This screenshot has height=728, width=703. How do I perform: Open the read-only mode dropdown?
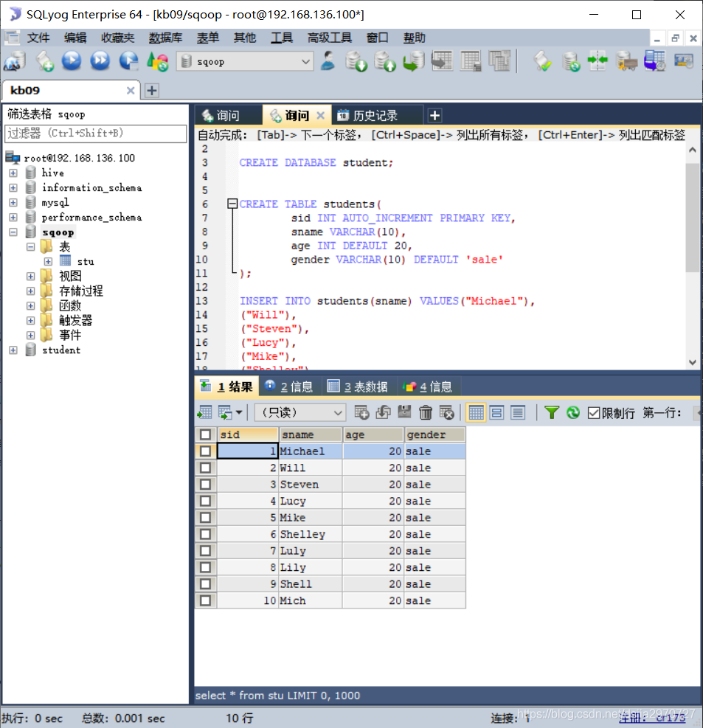300,412
